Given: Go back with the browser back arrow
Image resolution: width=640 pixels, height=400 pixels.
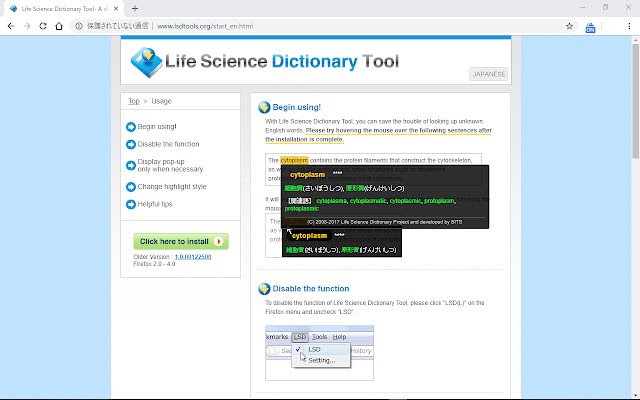Looking at the screenshot, I should 11,26.
